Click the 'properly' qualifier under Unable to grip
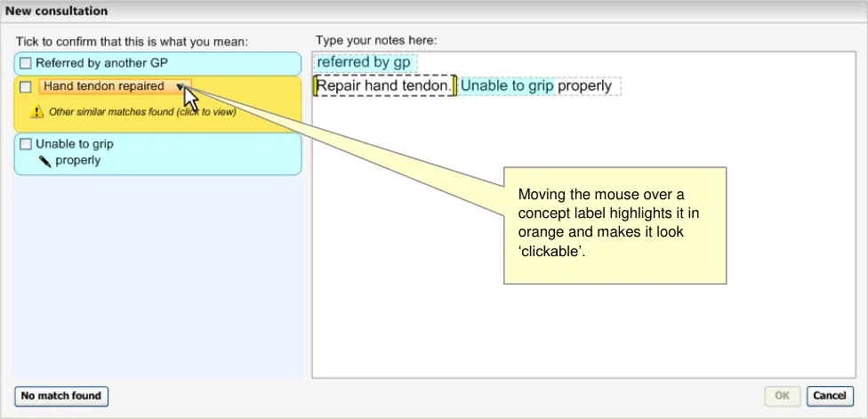868x419 pixels. click(x=77, y=161)
